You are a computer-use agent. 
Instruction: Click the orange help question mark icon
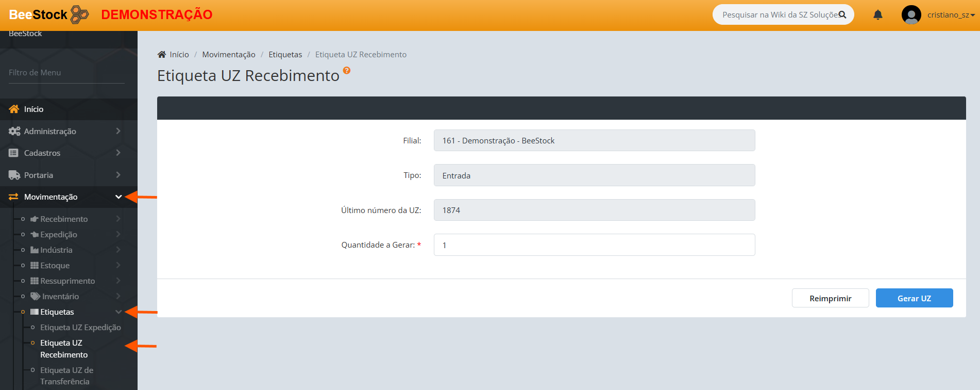tap(347, 71)
